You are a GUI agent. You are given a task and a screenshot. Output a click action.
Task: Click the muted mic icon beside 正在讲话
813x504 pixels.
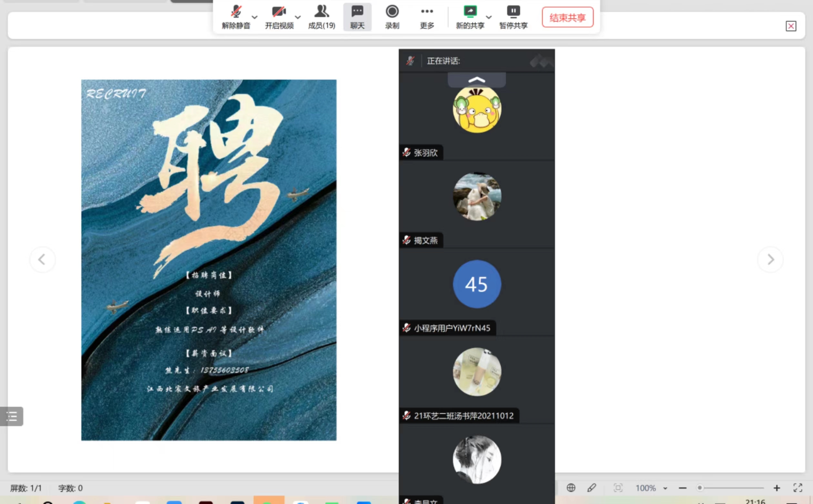pyautogui.click(x=410, y=61)
